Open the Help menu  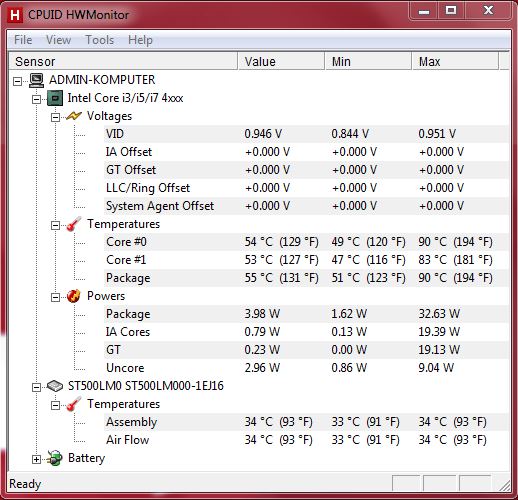click(140, 40)
